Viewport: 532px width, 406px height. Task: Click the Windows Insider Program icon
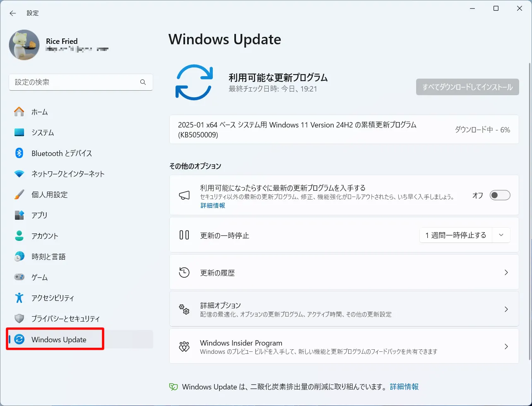point(184,346)
